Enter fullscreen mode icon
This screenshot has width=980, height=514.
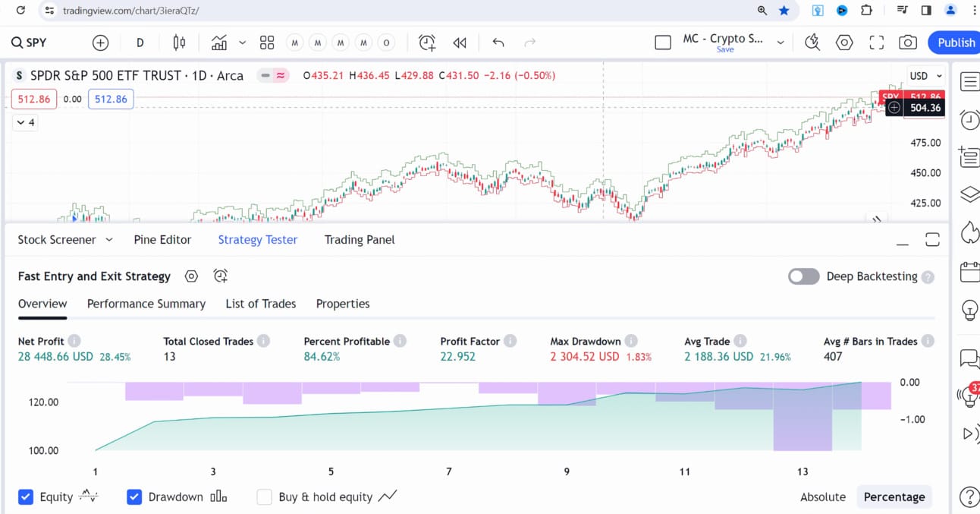tap(877, 43)
